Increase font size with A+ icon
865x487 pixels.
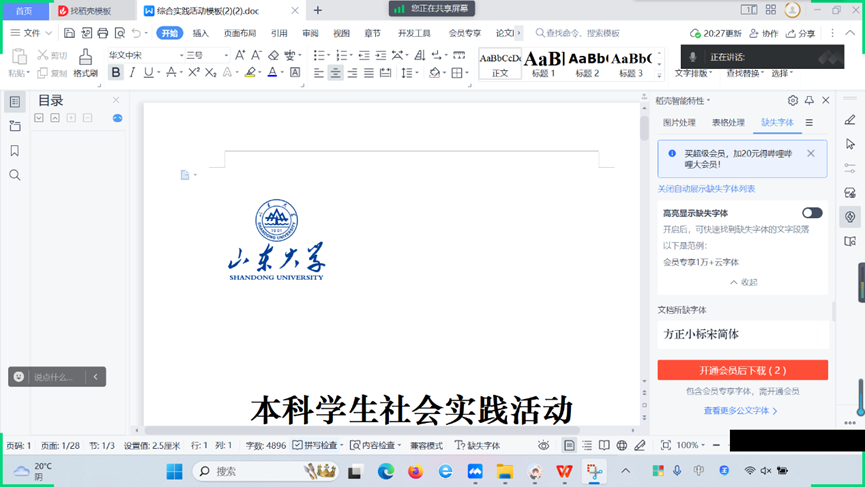[240, 55]
